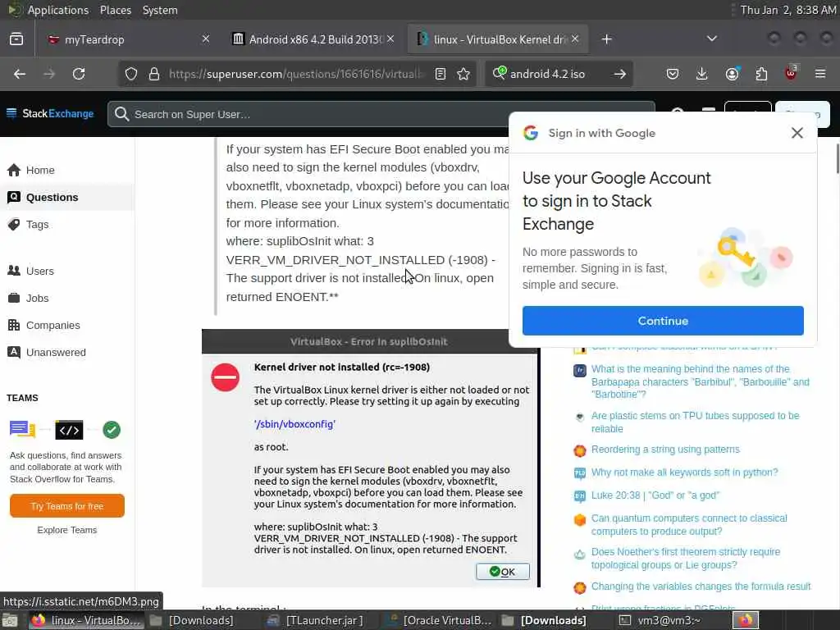Click Continue in Google sign-in popup
The height and width of the screenshot is (630, 840).
click(x=663, y=321)
